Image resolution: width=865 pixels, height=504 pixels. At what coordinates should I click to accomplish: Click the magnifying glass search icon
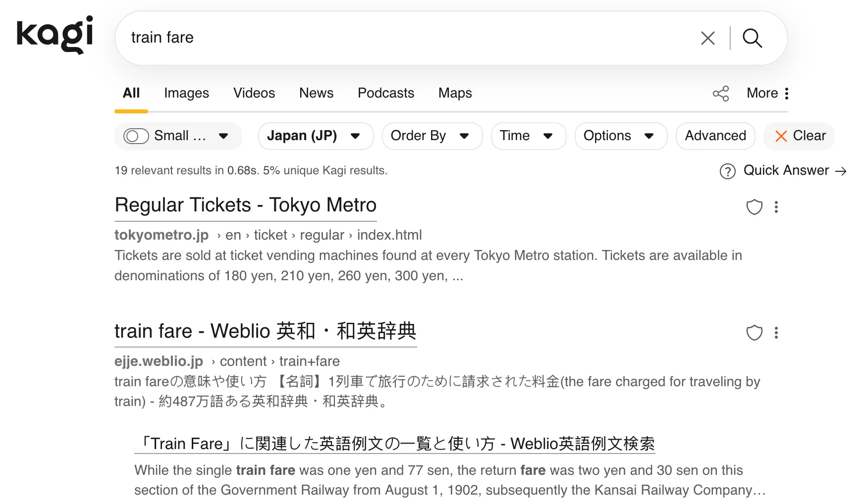point(752,38)
